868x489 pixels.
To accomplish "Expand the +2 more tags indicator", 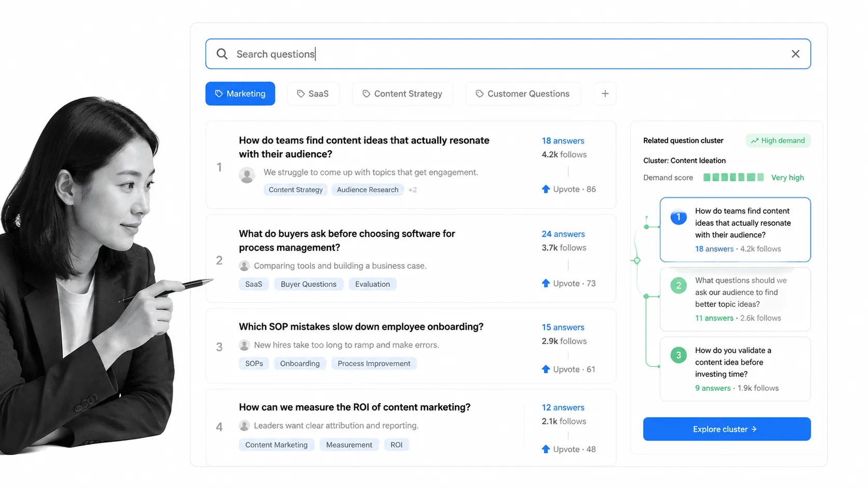I will 413,190.
